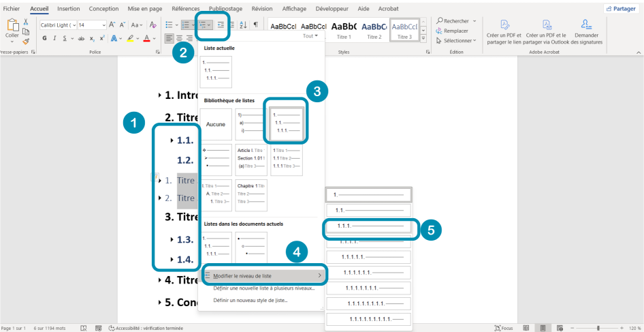Image resolution: width=644 pixels, height=332 pixels.
Task: Toggle paragraph marks display
Action: click(x=256, y=25)
